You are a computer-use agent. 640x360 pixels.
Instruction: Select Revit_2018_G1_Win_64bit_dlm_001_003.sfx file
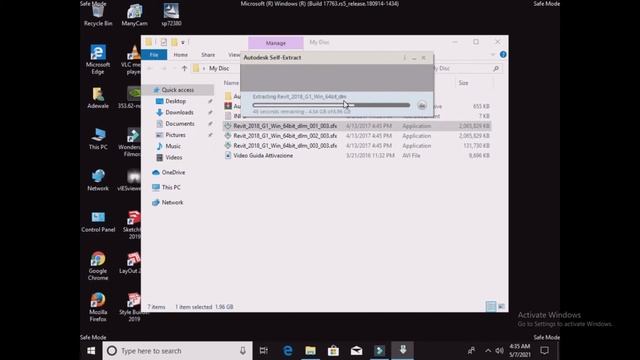point(357,126)
